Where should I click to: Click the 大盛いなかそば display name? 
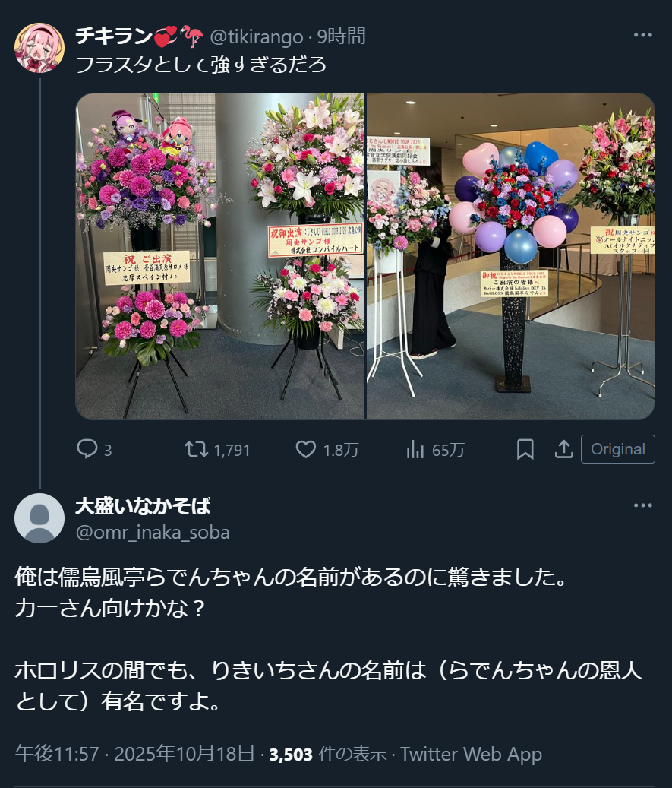[x=144, y=506]
